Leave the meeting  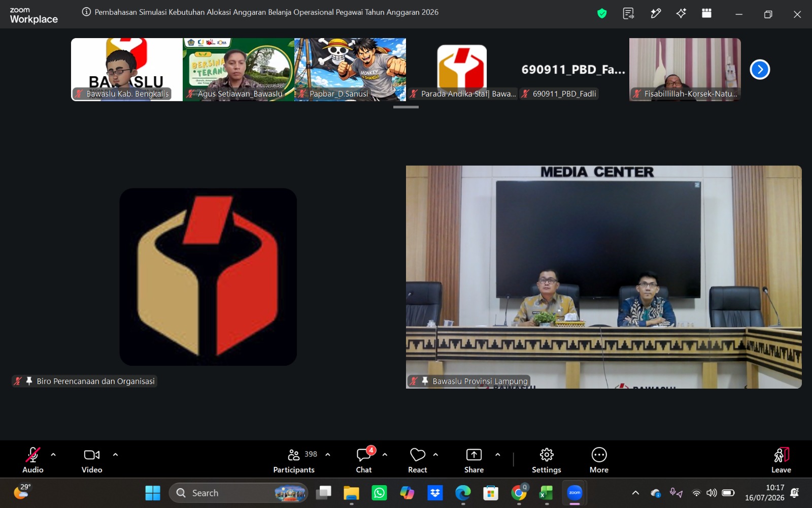point(781,460)
